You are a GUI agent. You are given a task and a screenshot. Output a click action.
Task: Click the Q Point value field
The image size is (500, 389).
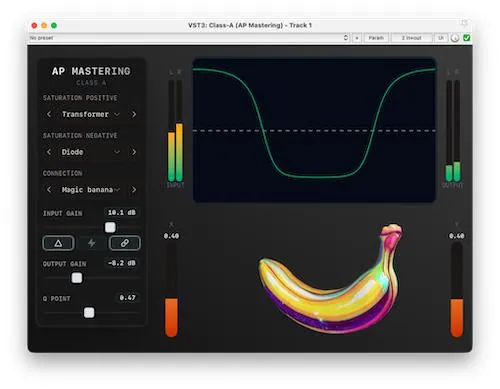click(127, 298)
